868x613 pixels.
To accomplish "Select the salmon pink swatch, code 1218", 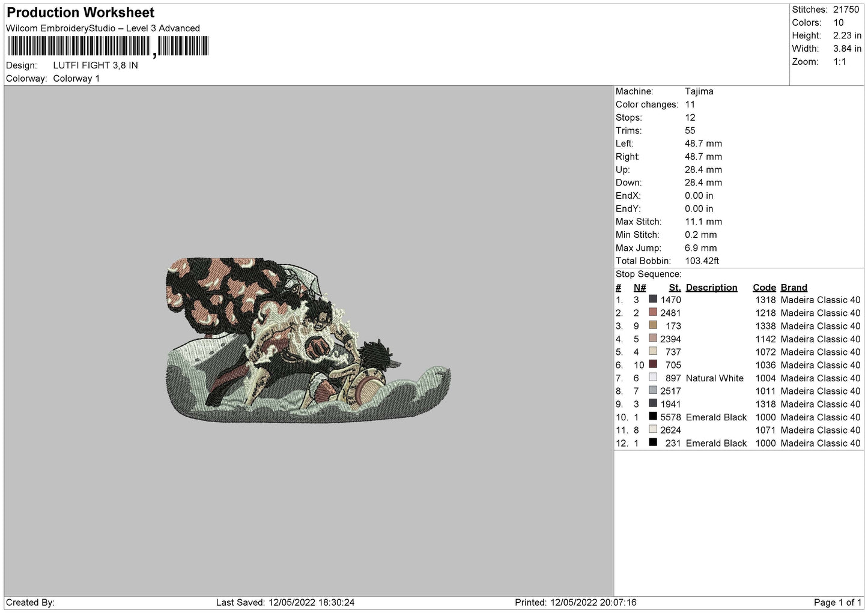I will coord(653,312).
